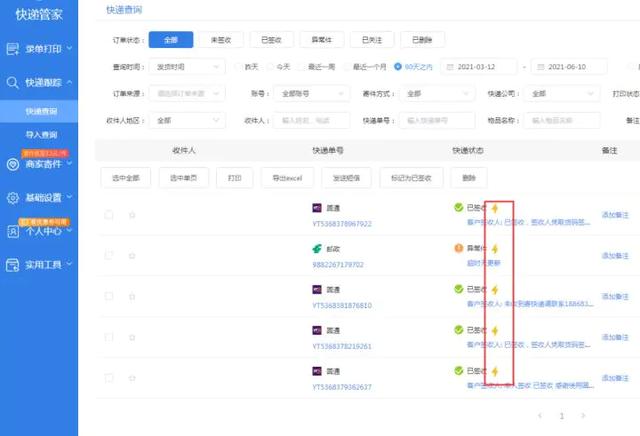The width and height of the screenshot is (640, 436).
Task: Click the 邮政 green carrier logo
Action: click(317, 249)
